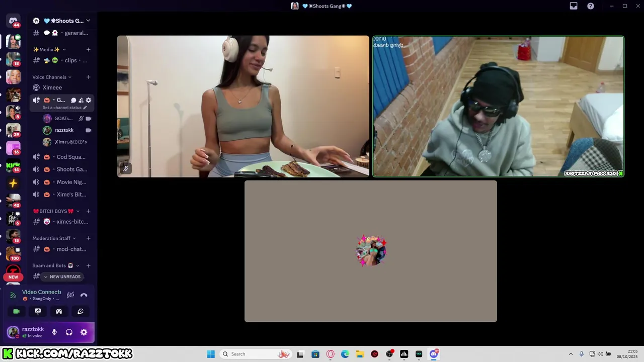Create channel in BITCH BOYS category

(x=89, y=211)
